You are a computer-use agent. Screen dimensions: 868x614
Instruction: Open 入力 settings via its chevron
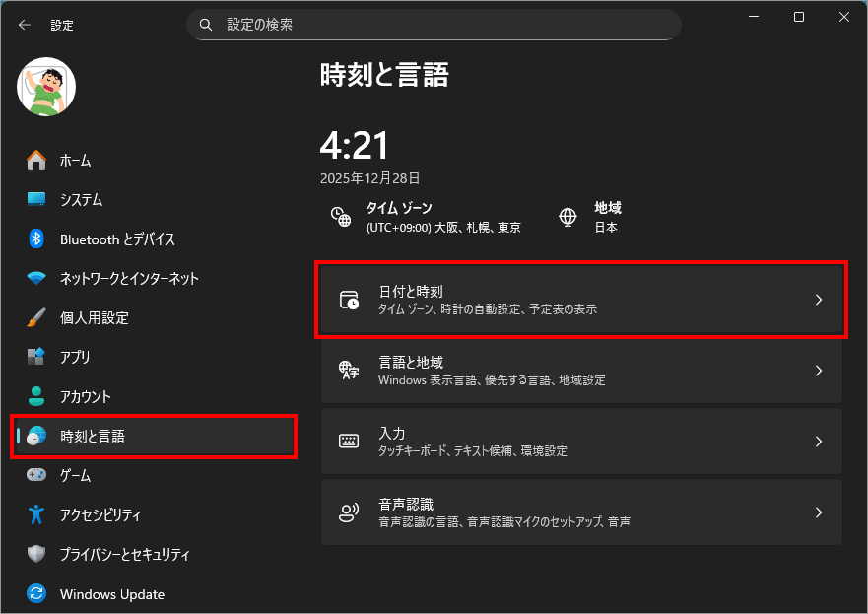pos(819,442)
